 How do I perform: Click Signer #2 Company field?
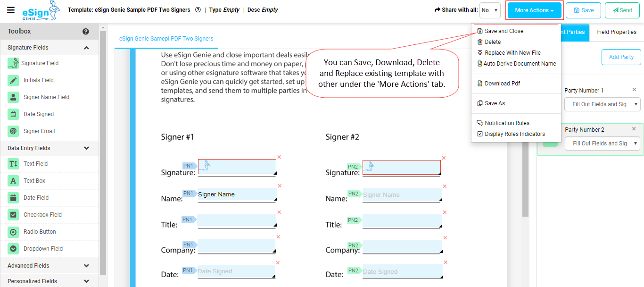tap(402, 247)
